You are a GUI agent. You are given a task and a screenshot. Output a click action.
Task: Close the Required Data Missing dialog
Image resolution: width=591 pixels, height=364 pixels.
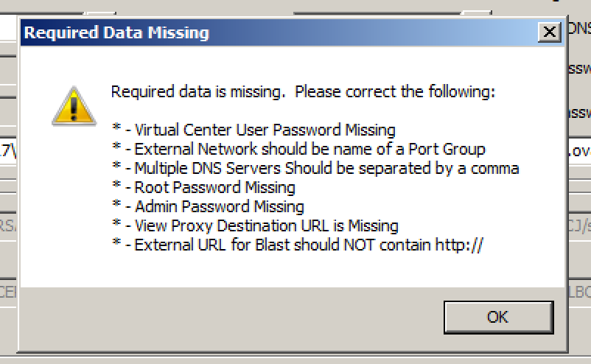[x=548, y=32]
